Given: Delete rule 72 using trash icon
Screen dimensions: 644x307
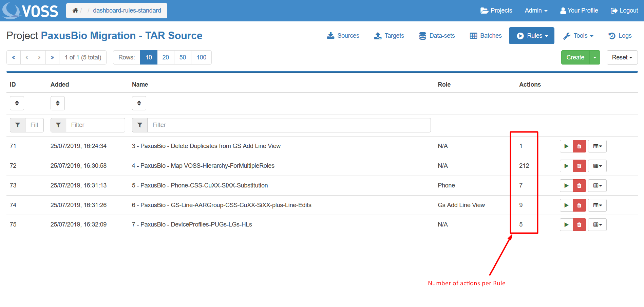Looking at the screenshot, I should pos(579,166).
